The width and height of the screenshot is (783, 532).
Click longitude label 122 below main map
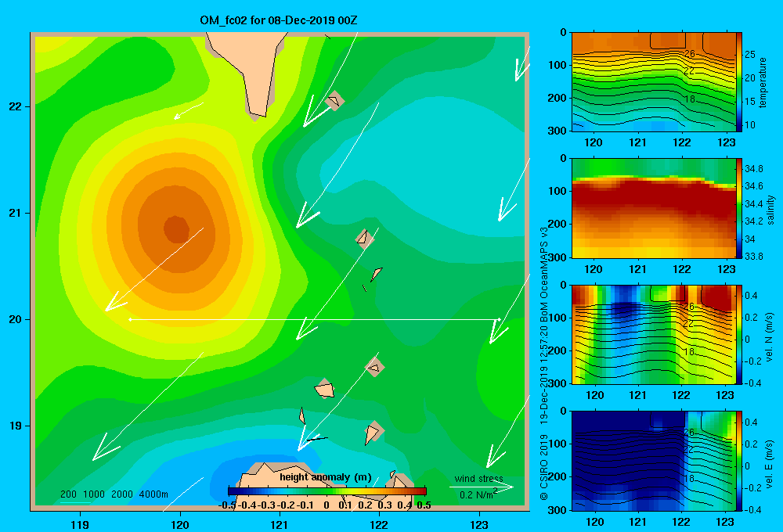click(379, 525)
